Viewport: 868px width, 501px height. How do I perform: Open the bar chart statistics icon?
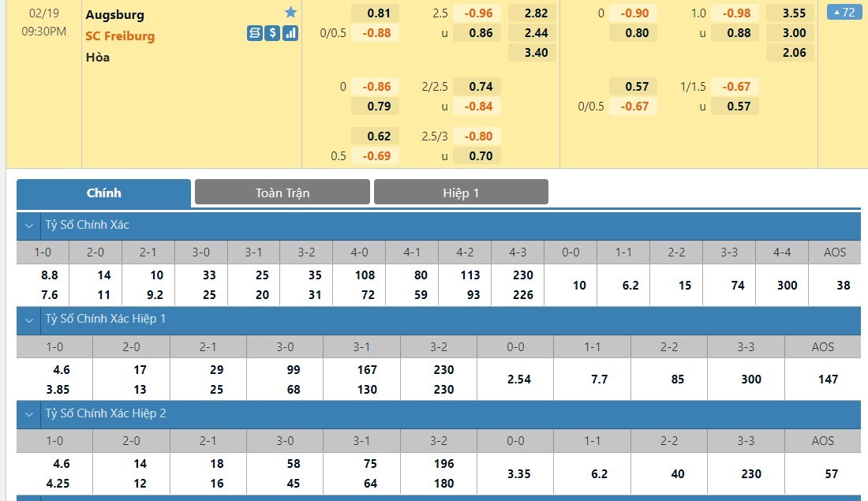pyautogui.click(x=290, y=33)
